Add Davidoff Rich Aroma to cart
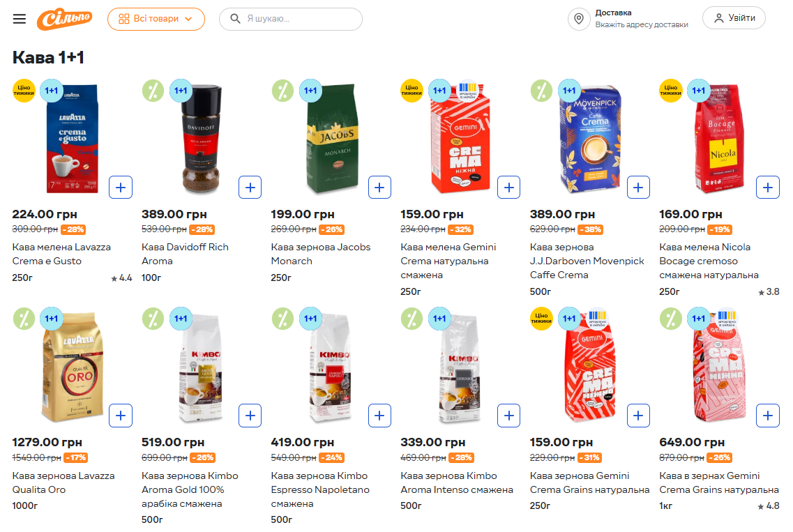Viewport: 793px width, 532px height. point(250,187)
